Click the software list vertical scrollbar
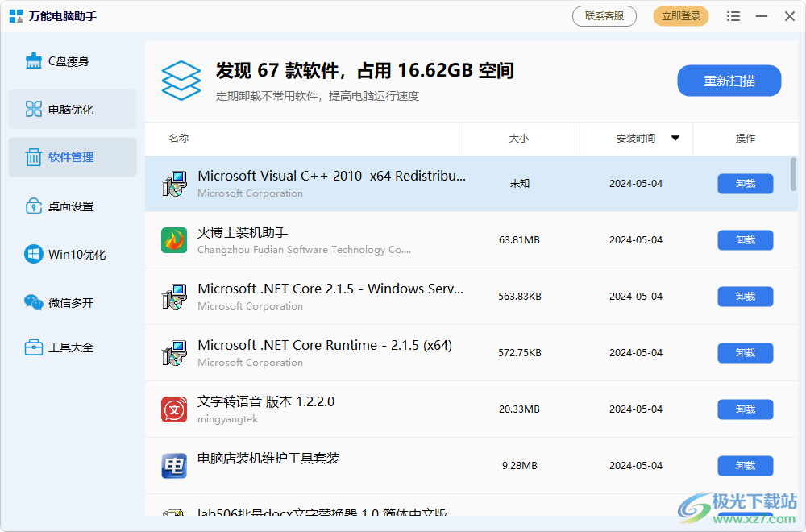The image size is (806, 532). tap(794, 174)
